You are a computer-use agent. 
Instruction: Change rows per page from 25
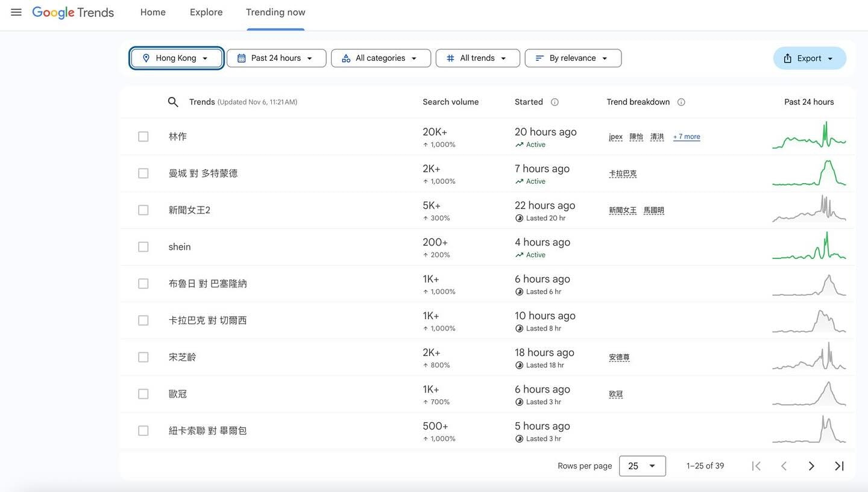click(x=642, y=466)
